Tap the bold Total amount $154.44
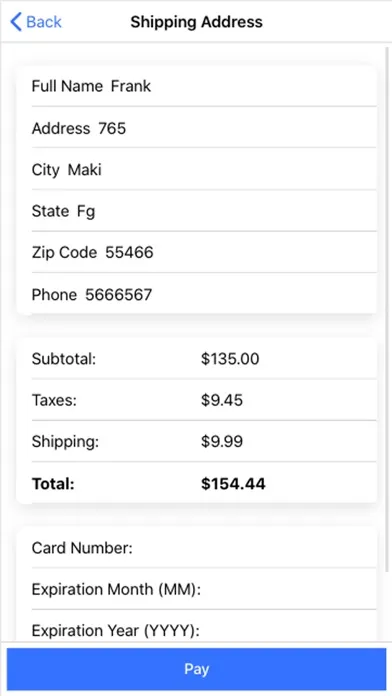Screen dimensions: 392x696 [x=233, y=483]
